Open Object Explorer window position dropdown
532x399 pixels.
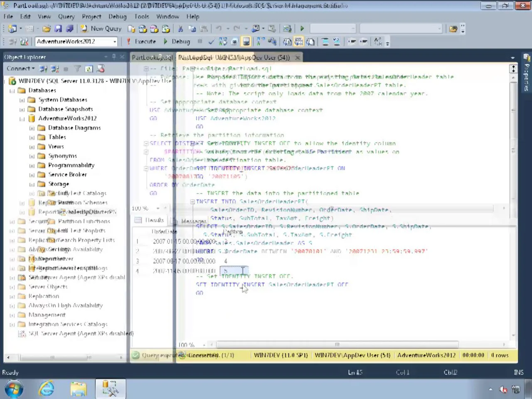point(106,57)
